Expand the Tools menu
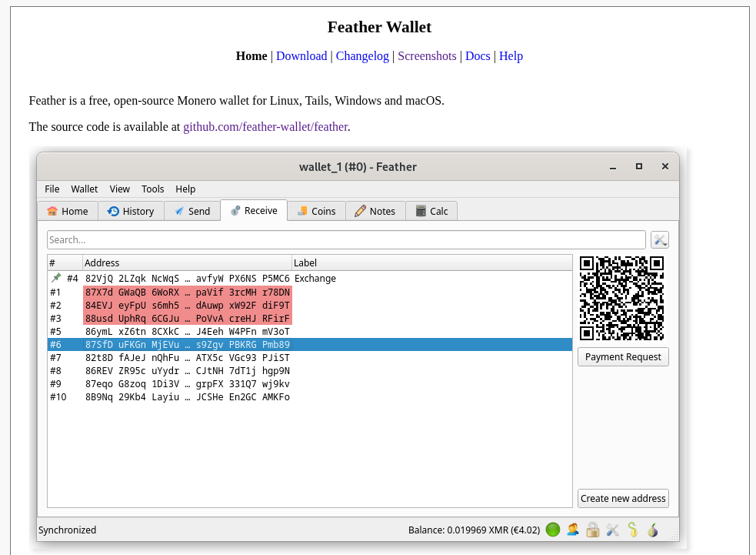 tap(153, 189)
